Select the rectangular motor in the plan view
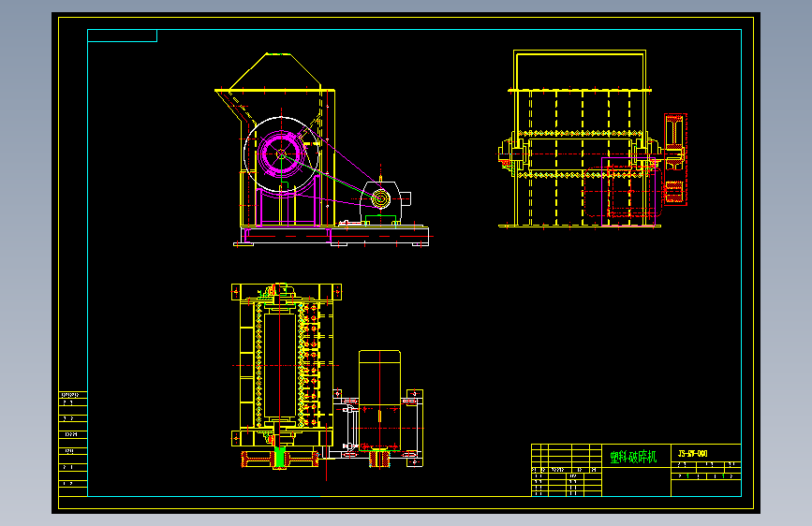This screenshot has height=526, width=812. pos(379,401)
